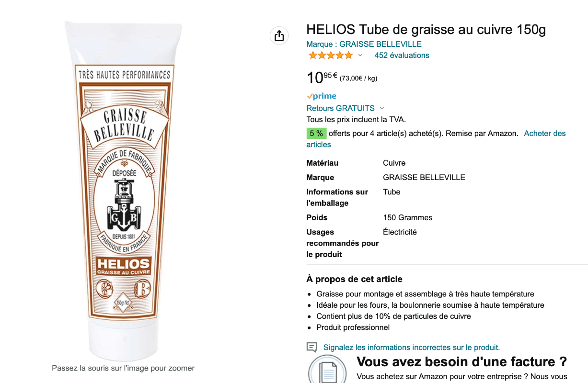Open the Retours GRATUITS link
The width and height of the screenshot is (588, 383).
click(341, 108)
